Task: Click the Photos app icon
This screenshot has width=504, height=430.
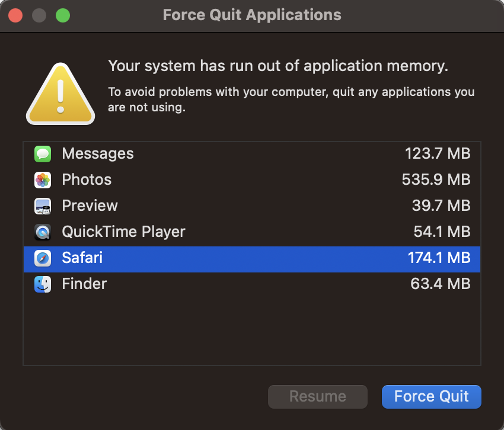Action: 43,180
